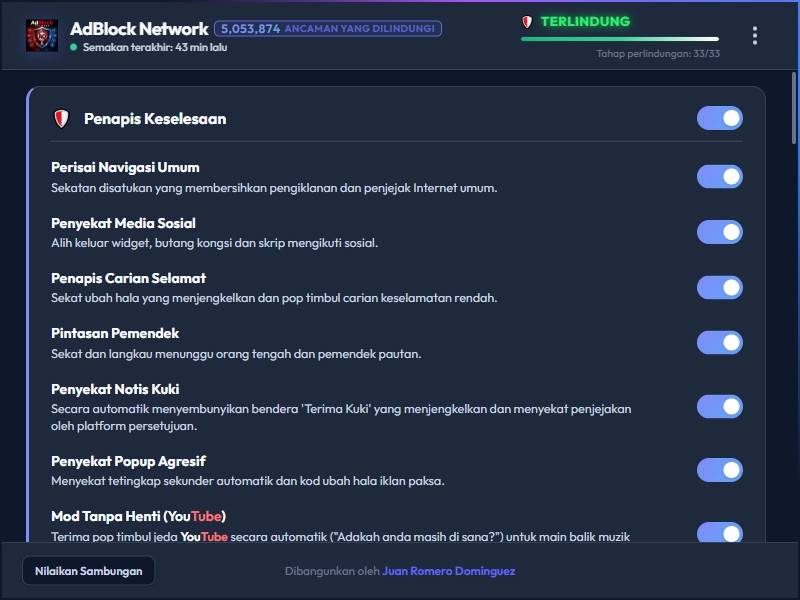
Task: Click the TERLINDUNG status label
Action: 585,22
